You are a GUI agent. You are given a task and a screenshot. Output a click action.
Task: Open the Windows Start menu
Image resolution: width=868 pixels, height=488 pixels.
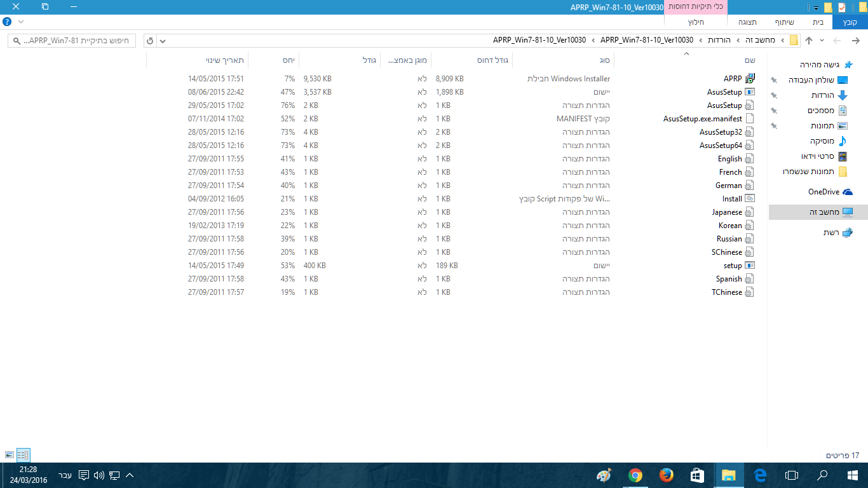(853, 475)
